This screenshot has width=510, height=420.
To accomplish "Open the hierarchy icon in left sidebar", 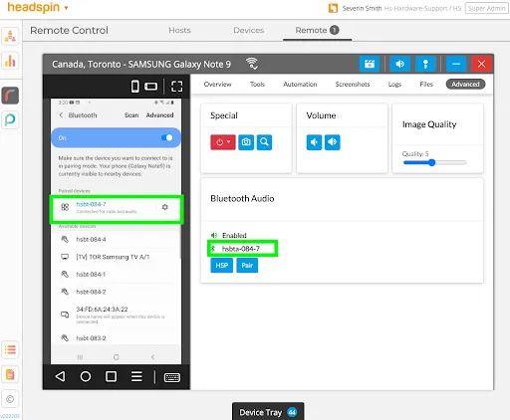I will [x=10, y=36].
